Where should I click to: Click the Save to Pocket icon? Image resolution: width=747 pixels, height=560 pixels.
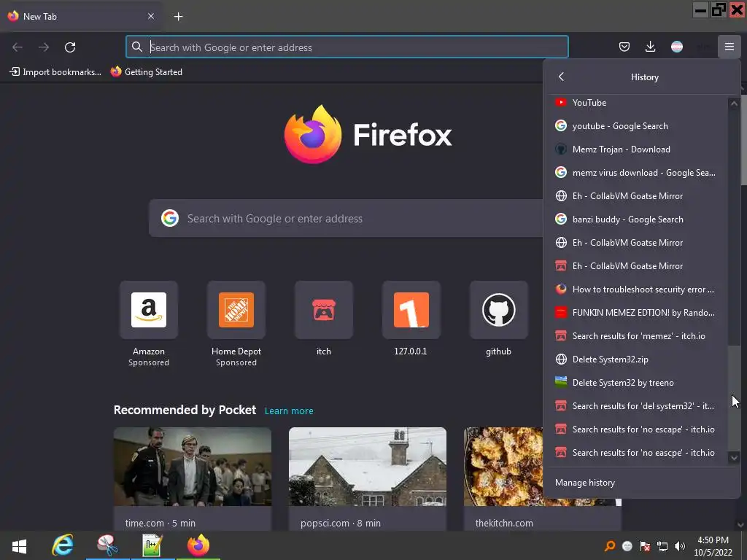point(624,47)
